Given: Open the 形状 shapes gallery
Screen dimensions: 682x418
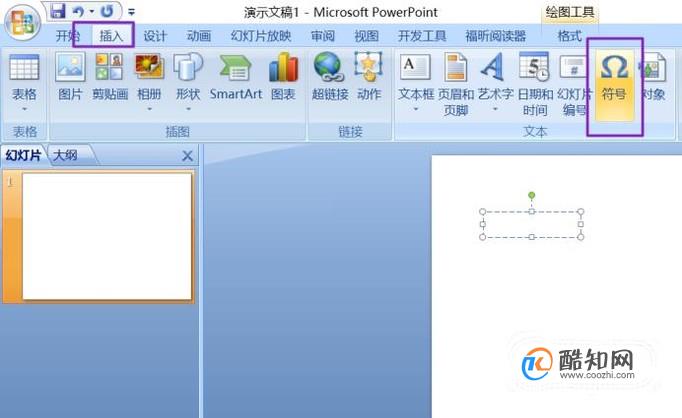Looking at the screenshot, I should 188,76.
